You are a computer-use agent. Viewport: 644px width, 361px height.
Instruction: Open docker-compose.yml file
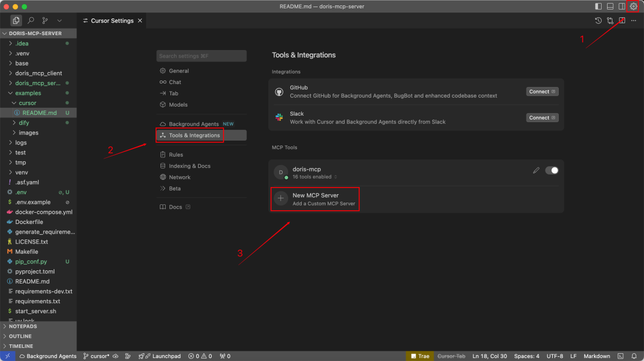coord(38,212)
